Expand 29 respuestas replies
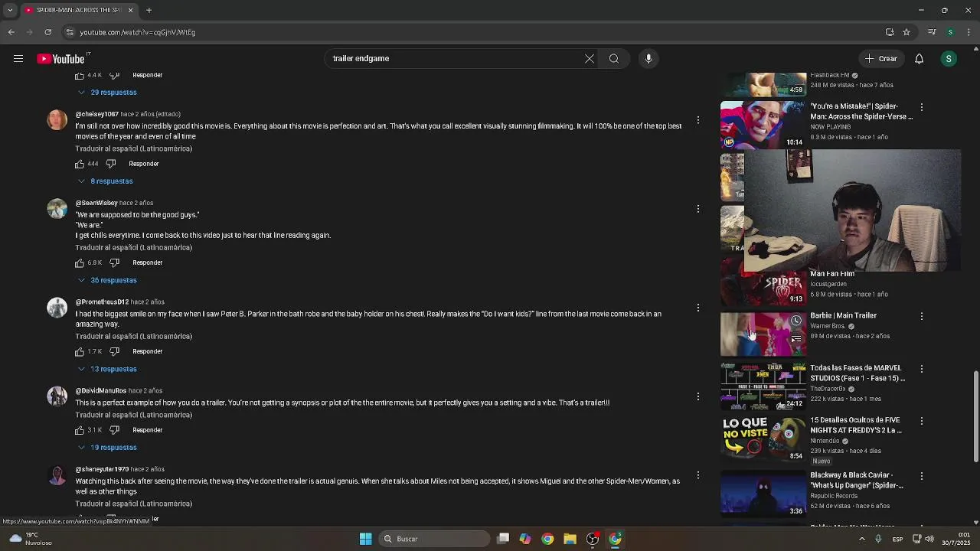 [107, 93]
